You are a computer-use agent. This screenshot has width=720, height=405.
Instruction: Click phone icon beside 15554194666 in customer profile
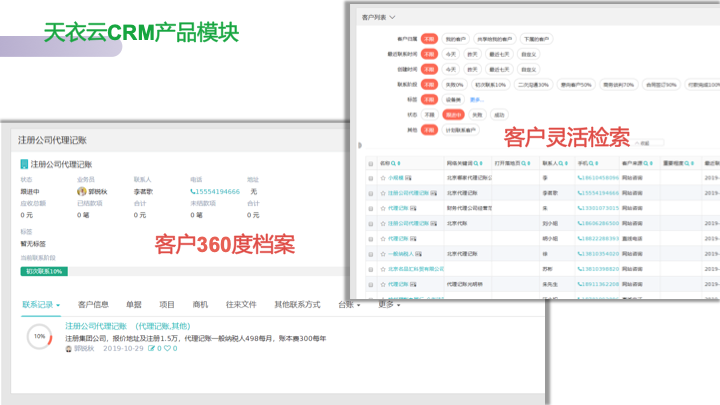192,191
